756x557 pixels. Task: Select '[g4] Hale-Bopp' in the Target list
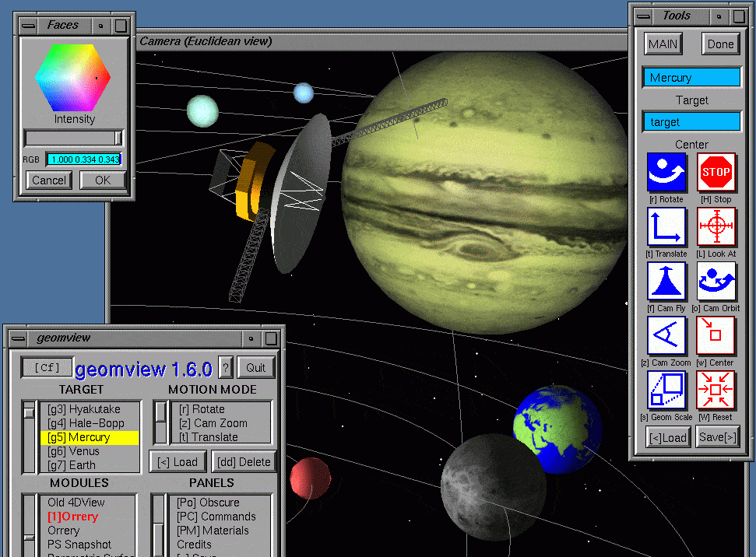point(90,423)
